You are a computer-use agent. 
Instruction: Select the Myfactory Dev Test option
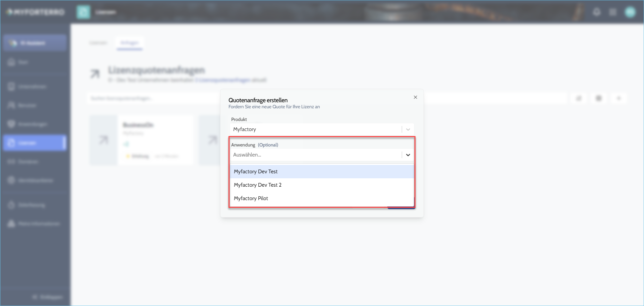[x=322, y=172]
